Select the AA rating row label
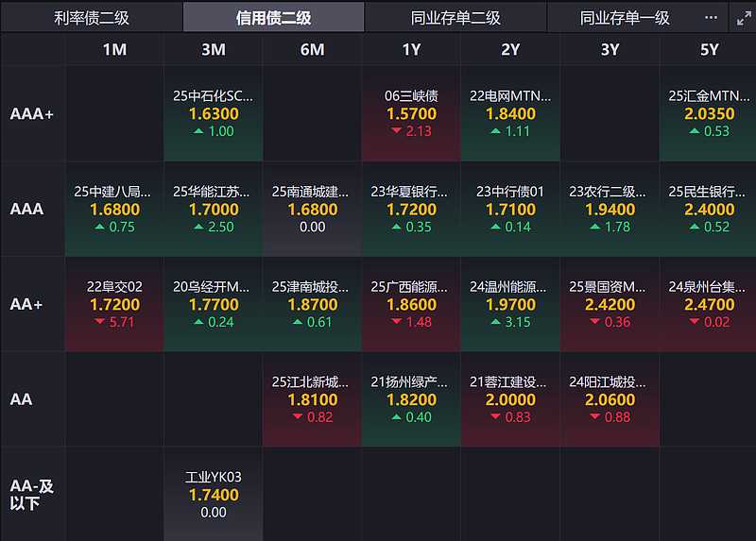This screenshot has width=756, height=541. point(21,398)
